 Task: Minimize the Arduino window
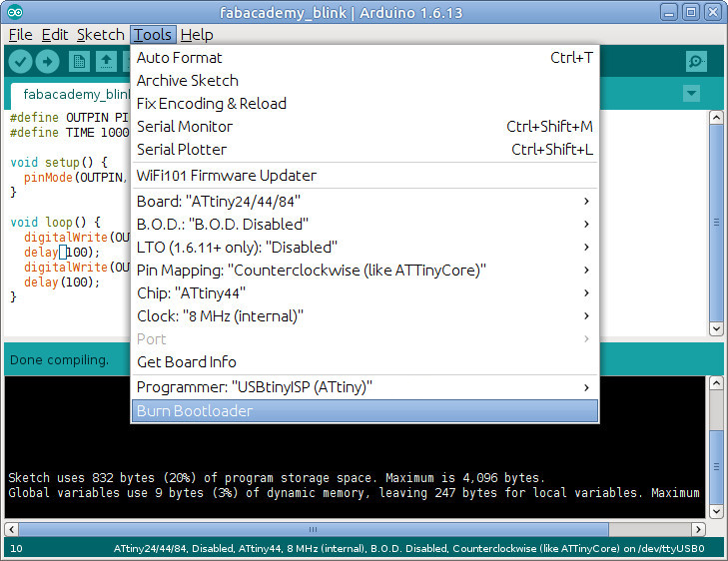669,13
